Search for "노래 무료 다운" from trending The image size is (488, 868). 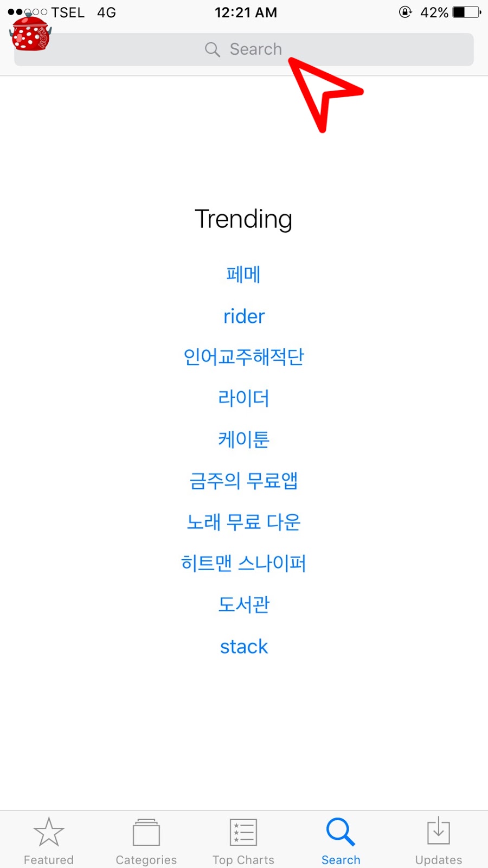[244, 522]
